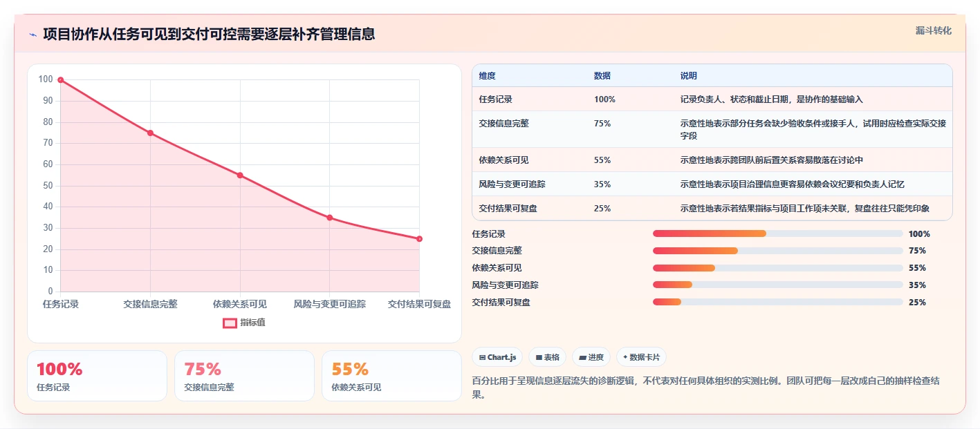Click the chart data point at 55
The image size is (980, 429).
coord(240,175)
